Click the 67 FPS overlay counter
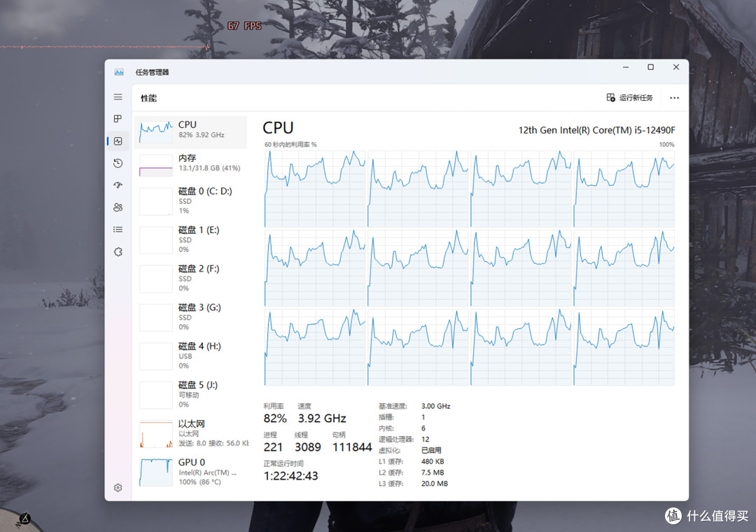The width and height of the screenshot is (756, 532). (244, 26)
